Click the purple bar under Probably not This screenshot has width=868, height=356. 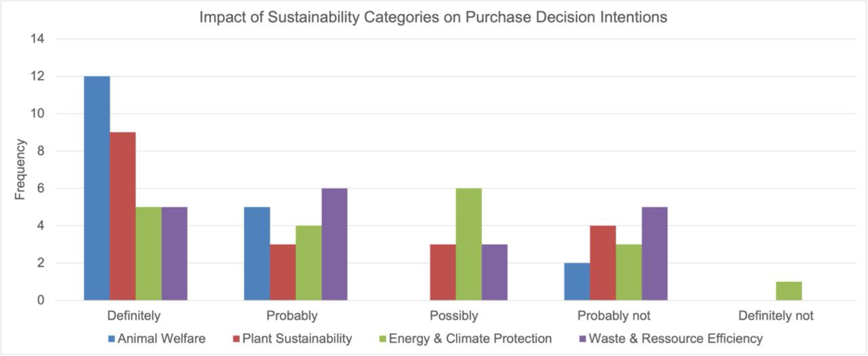click(x=655, y=254)
